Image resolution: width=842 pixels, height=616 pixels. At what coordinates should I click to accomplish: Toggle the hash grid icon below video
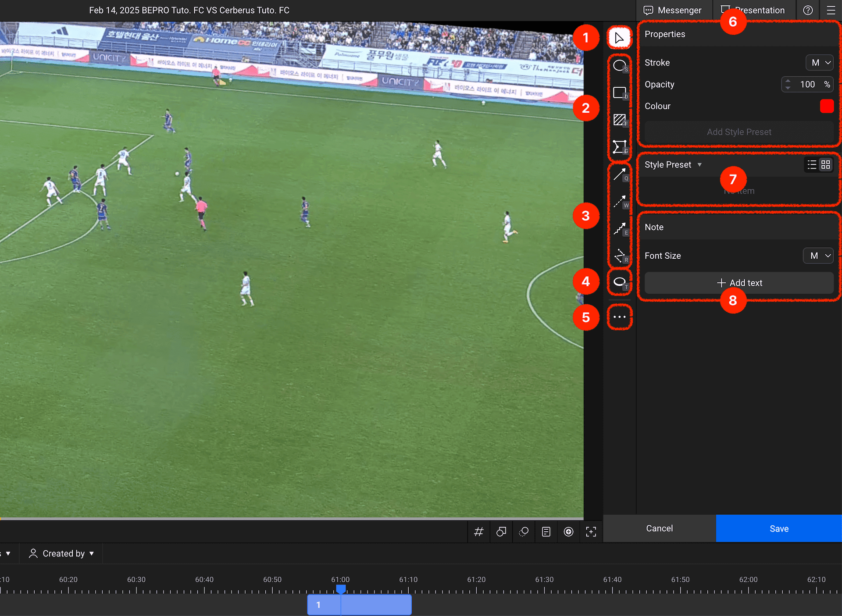coord(478,532)
